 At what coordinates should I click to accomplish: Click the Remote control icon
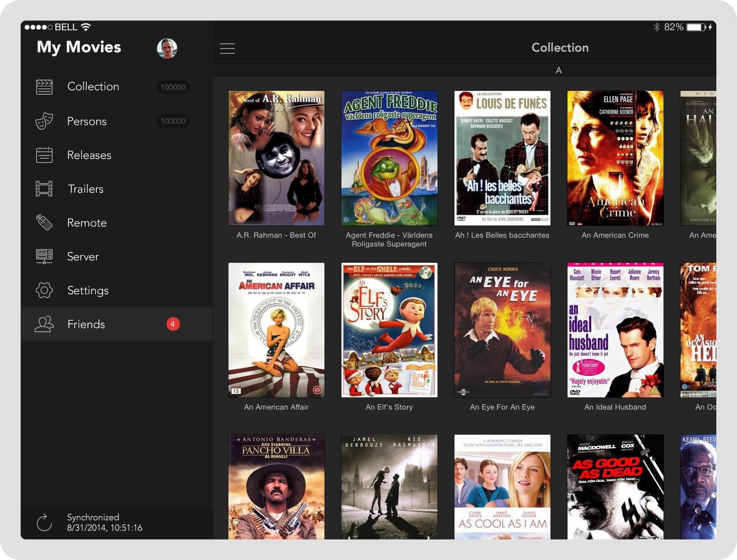(x=44, y=223)
